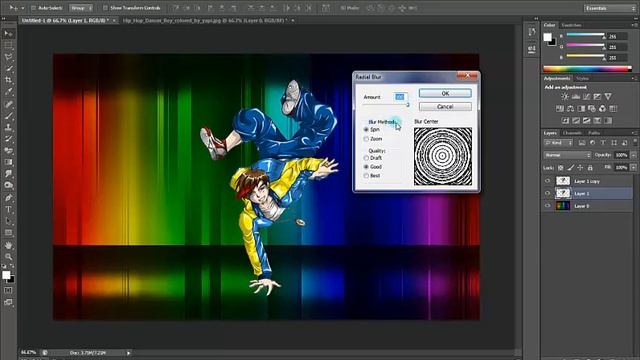The height and width of the screenshot is (360, 640).
Task: Select the Dodge tool
Action: pos(9,186)
